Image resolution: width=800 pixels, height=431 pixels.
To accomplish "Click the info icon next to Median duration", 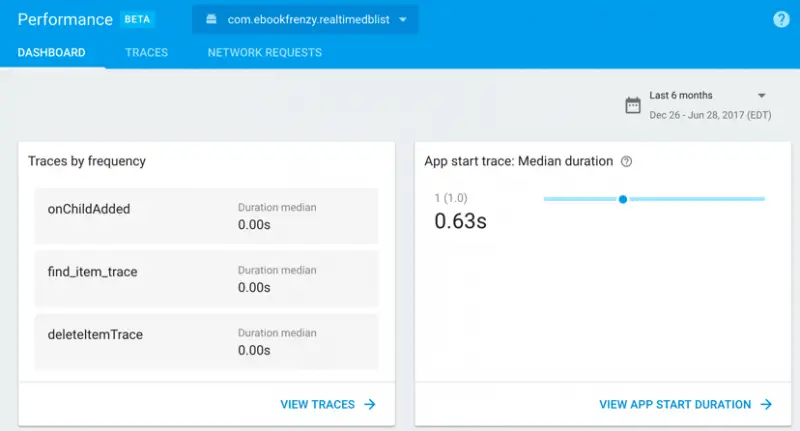I will 626,161.
